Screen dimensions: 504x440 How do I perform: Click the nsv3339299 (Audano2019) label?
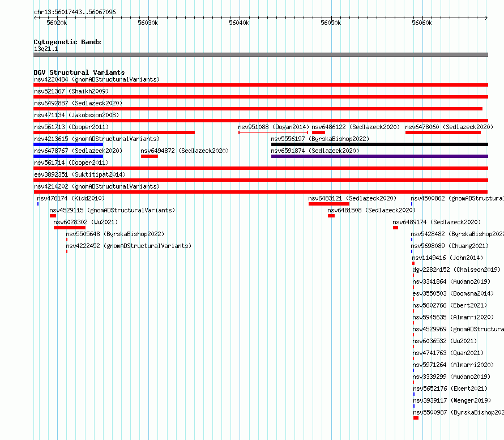tap(451, 377)
